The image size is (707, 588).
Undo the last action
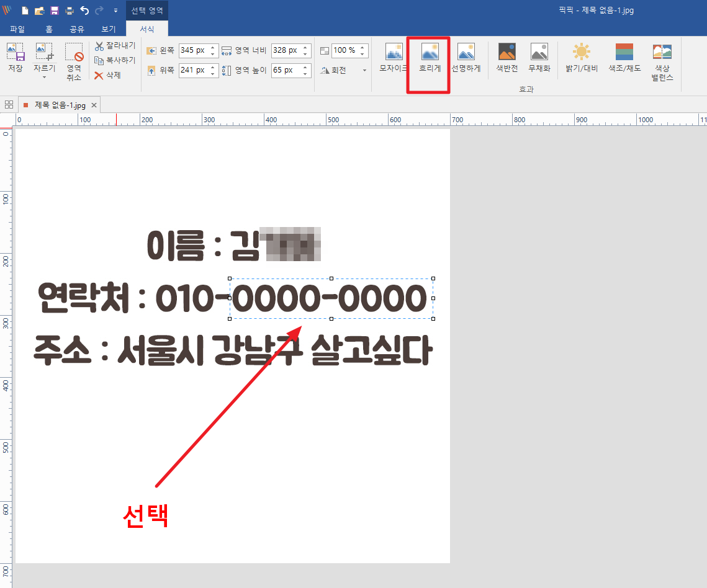click(x=84, y=11)
